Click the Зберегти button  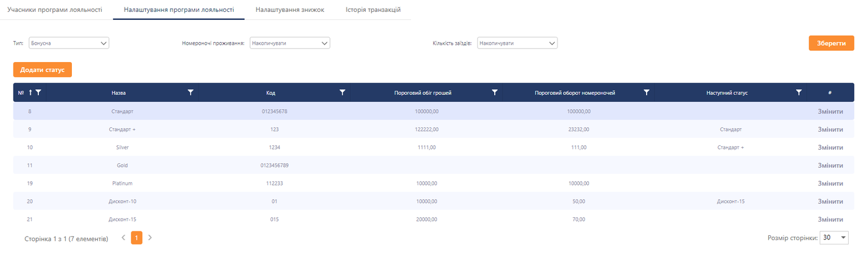(x=831, y=43)
